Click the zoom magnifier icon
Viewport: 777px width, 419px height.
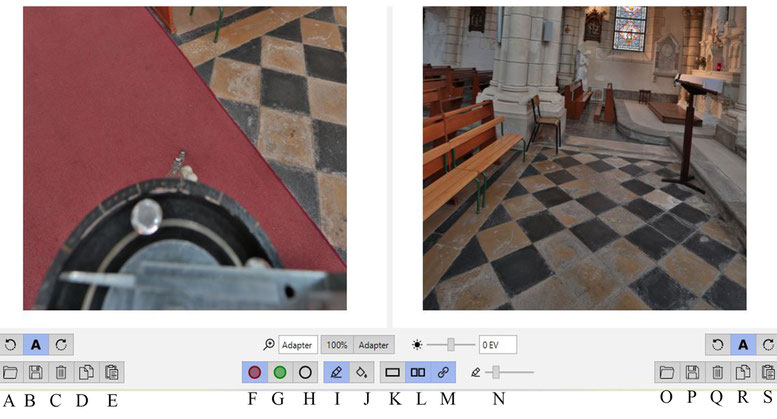click(x=269, y=344)
